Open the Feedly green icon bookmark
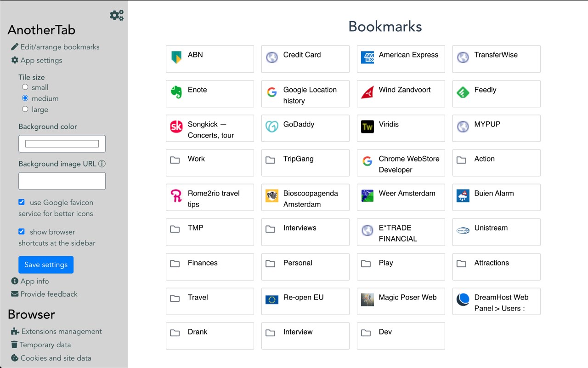The width and height of the screenshot is (588, 368). (463, 92)
